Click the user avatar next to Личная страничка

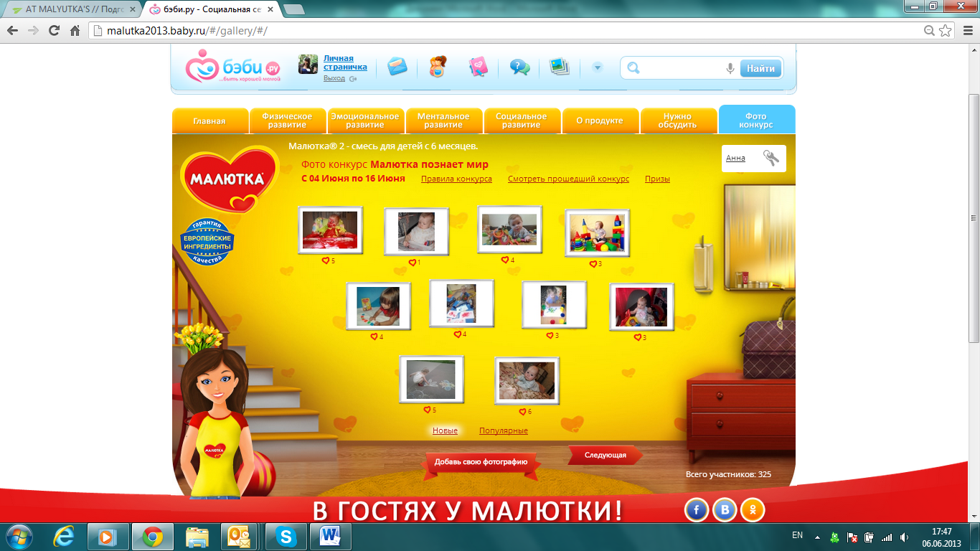308,64
